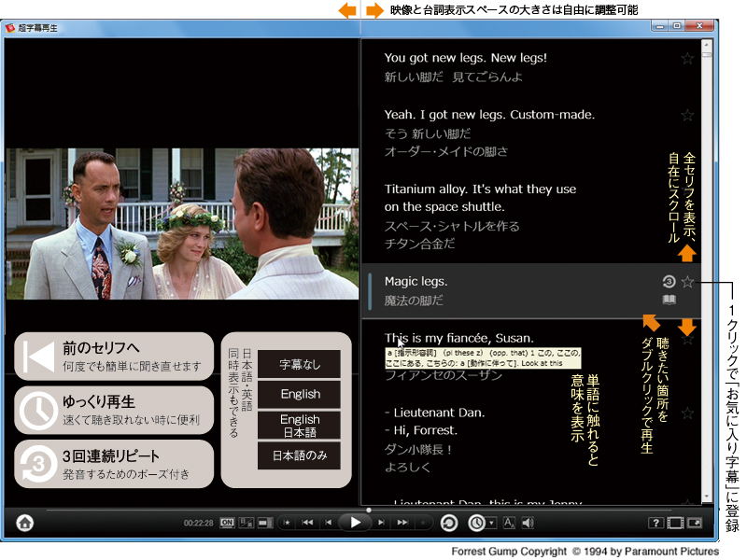Click the speaker volume icon

pyautogui.click(x=528, y=523)
